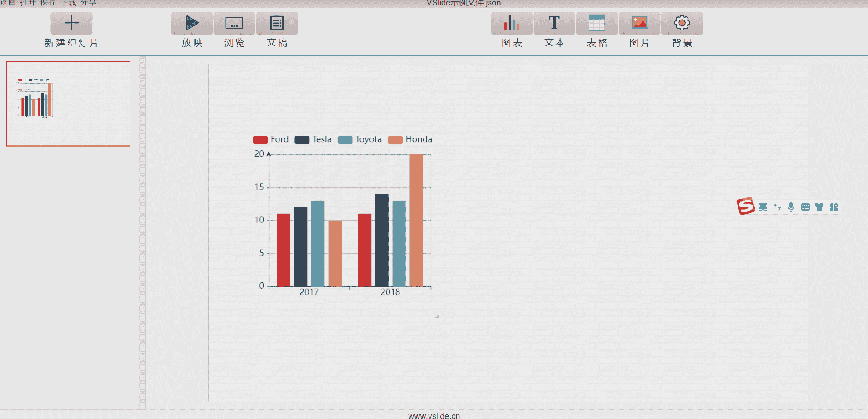Image resolution: width=868 pixels, height=419 pixels.
Task: Click 返回 in the top menu
Action: point(8,3)
